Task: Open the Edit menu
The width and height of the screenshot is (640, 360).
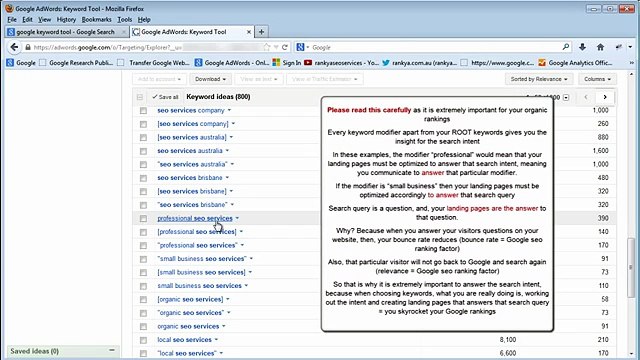Action: (x=27, y=19)
